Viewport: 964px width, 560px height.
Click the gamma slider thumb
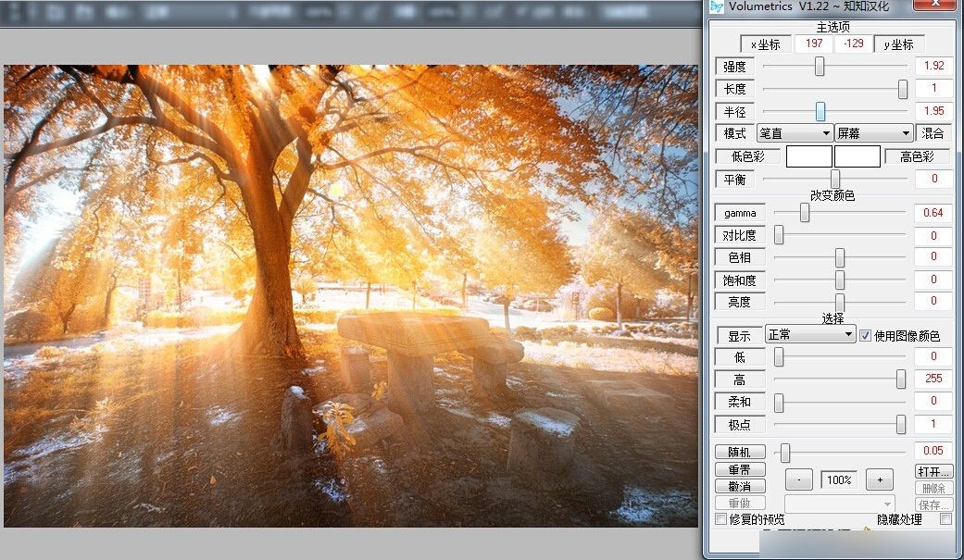click(805, 213)
